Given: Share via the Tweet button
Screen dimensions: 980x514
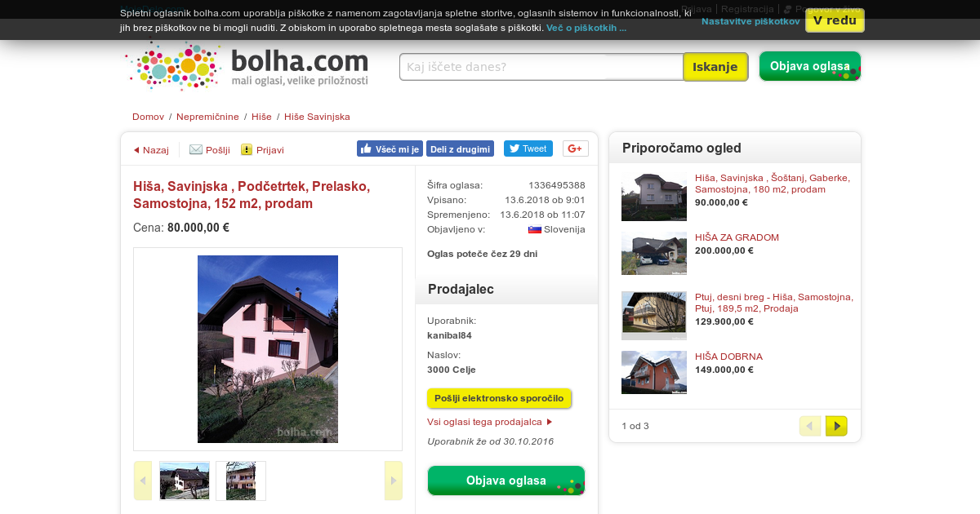Looking at the screenshot, I should pyautogui.click(x=528, y=148).
